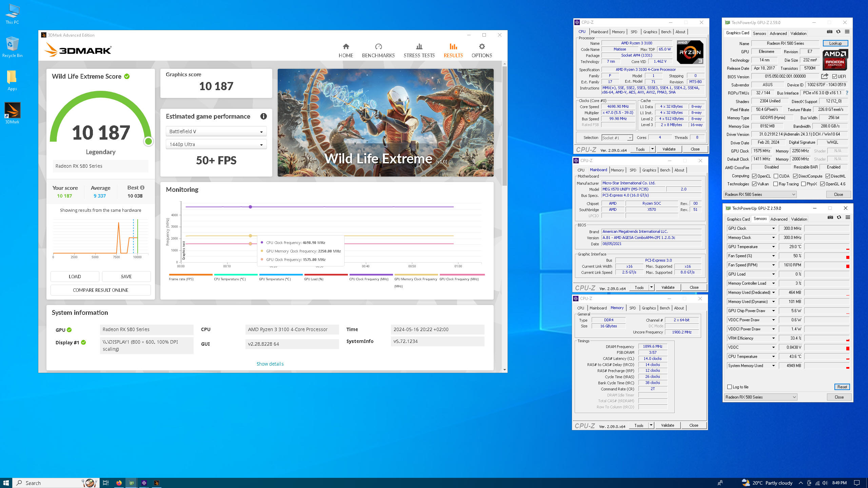This screenshot has height=488, width=868.
Task: Toggle the CUDA checkbox
Action: [776, 176]
